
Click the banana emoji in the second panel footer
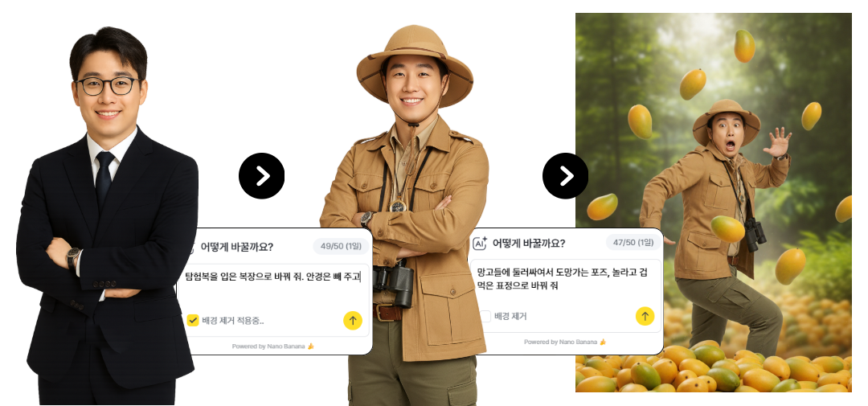603,342
